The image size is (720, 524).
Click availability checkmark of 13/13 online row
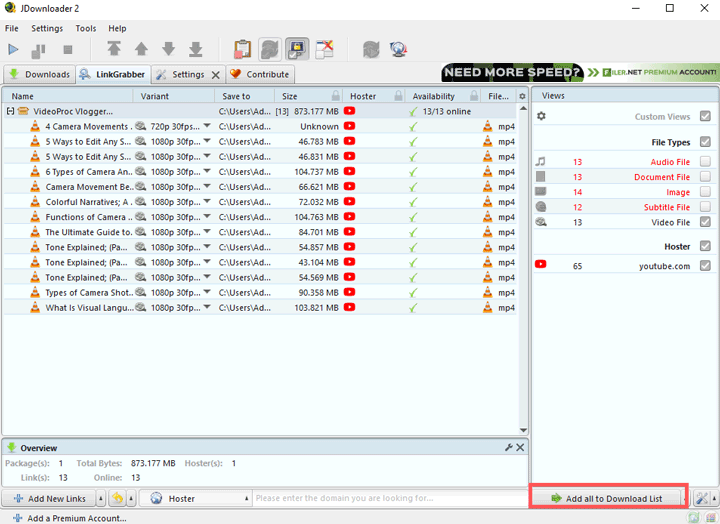pos(413,112)
